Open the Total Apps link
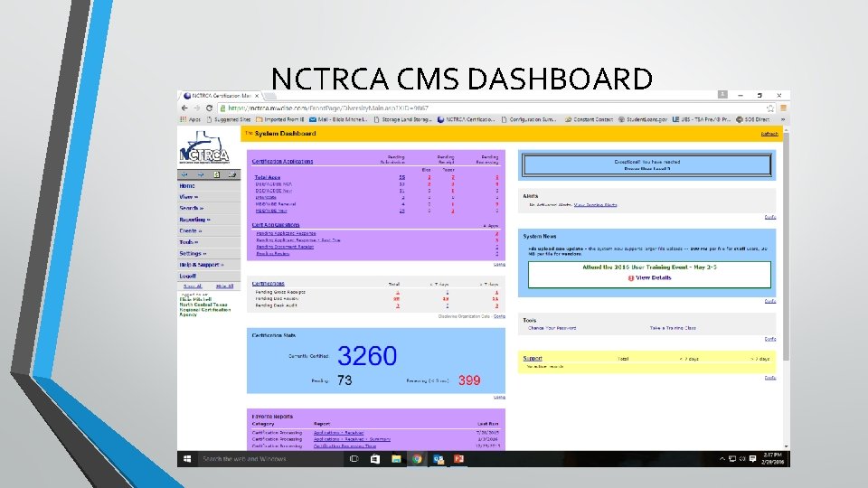This screenshot has height=488, width=868. coord(268,178)
